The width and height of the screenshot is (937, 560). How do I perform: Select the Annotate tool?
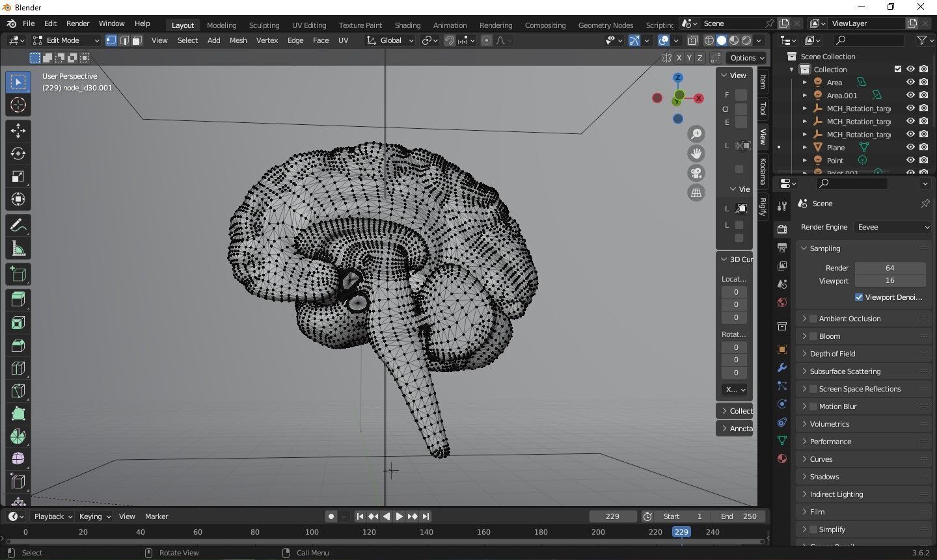coord(18,226)
